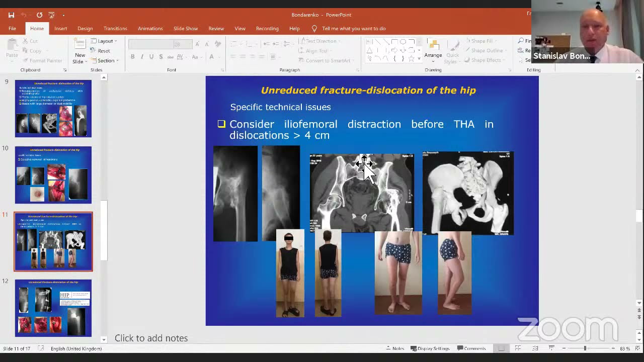Click the Comments button in status bar
Screen dimensions: 644x362
tap(471, 348)
